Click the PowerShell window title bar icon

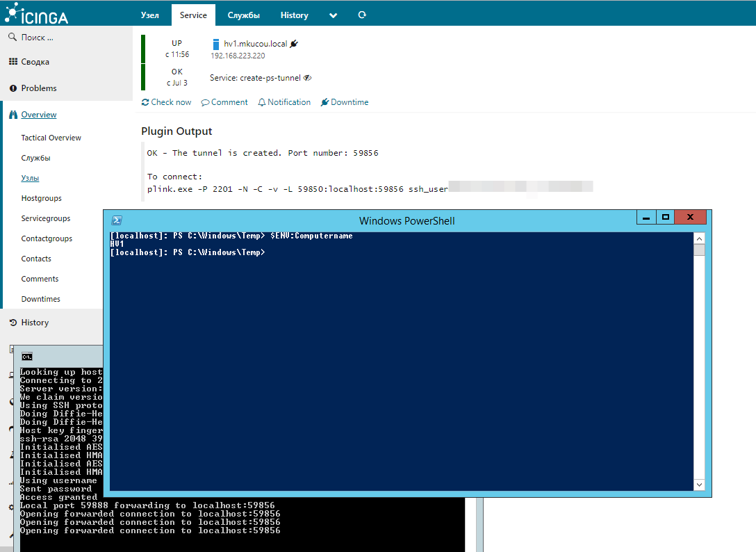pos(118,220)
